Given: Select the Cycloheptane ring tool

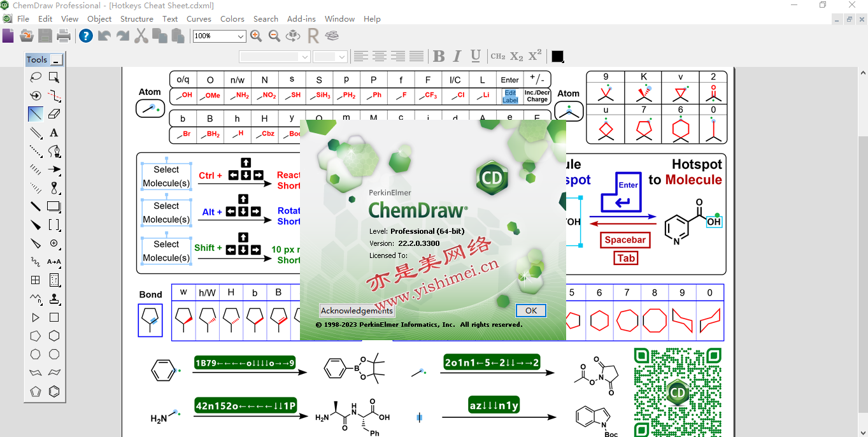Looking at the screenshot, I should pos(36,354).
